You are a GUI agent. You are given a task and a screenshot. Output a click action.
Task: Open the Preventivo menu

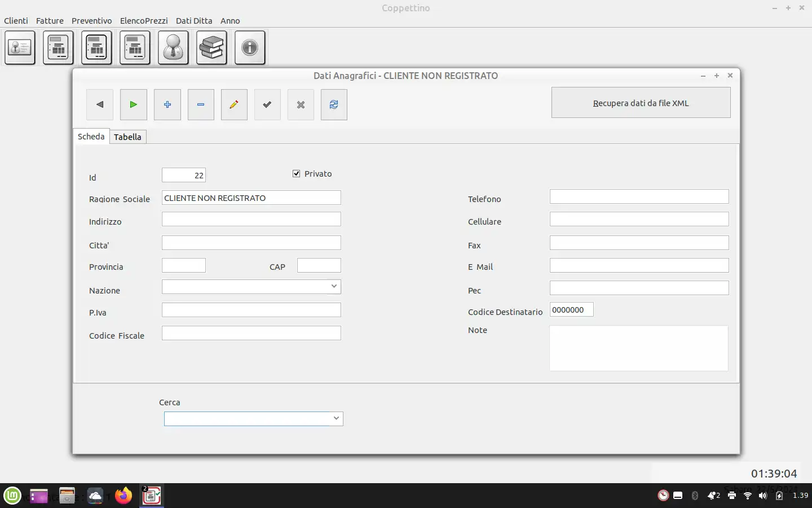click(92, 21)
